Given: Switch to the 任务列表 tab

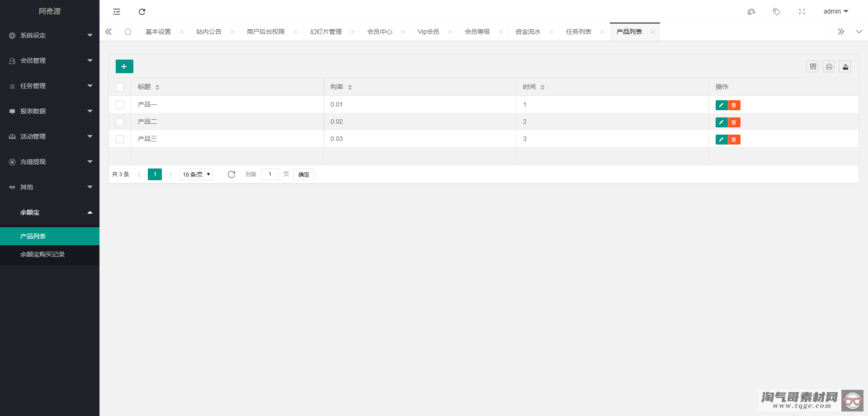Looking at the screenshot, I should tap(579, 32).
